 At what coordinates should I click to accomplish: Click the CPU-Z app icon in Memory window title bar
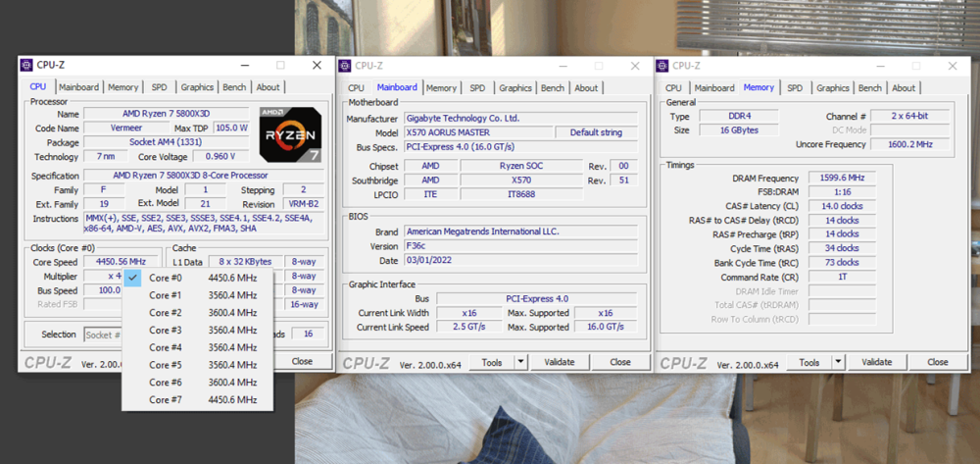(662, 66)
